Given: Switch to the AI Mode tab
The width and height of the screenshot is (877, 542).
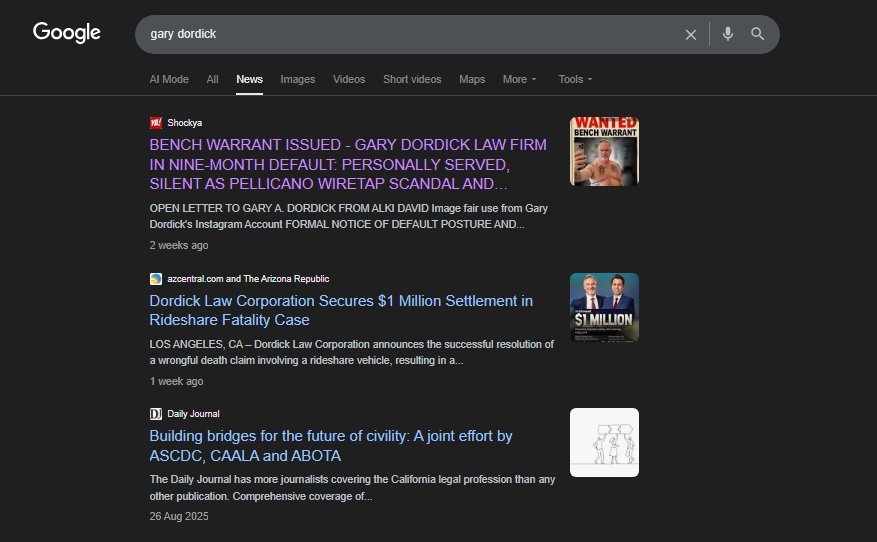Looking at the screenshot, I should 169,79.
